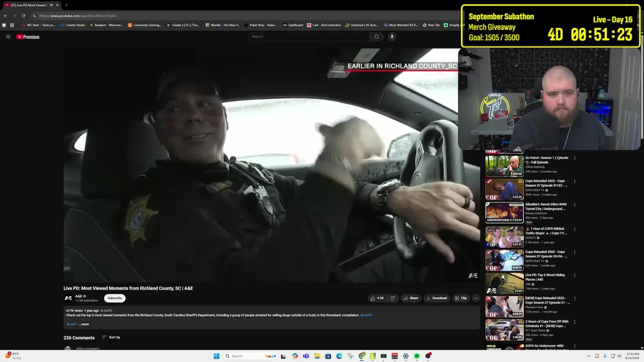This screenshot has height=362, width=644.
Task: Open the Settings gear in the taskbar
Action: coord(406,356)
